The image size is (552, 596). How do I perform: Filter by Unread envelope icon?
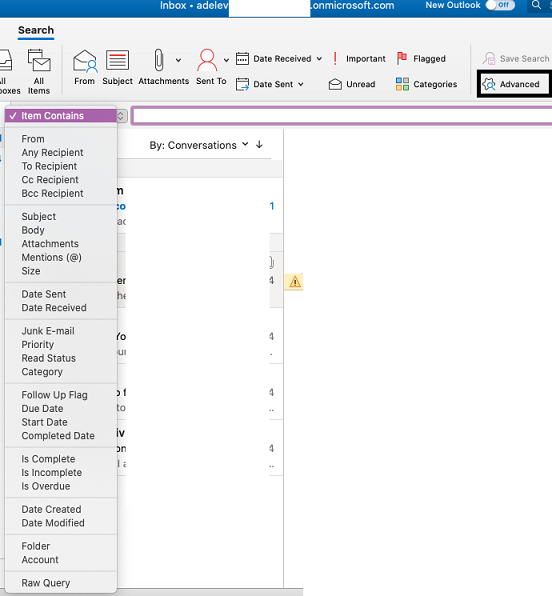[335, 84]
